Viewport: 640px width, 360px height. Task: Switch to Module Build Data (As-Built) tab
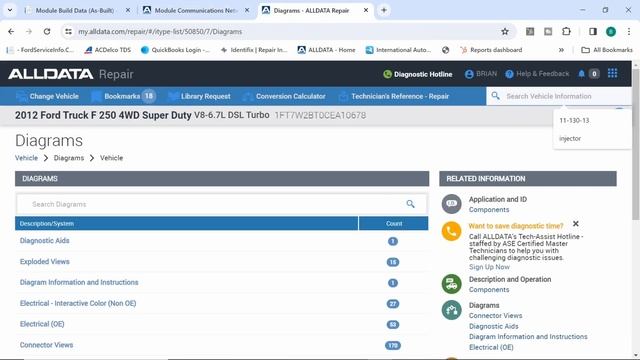[76, 10]
